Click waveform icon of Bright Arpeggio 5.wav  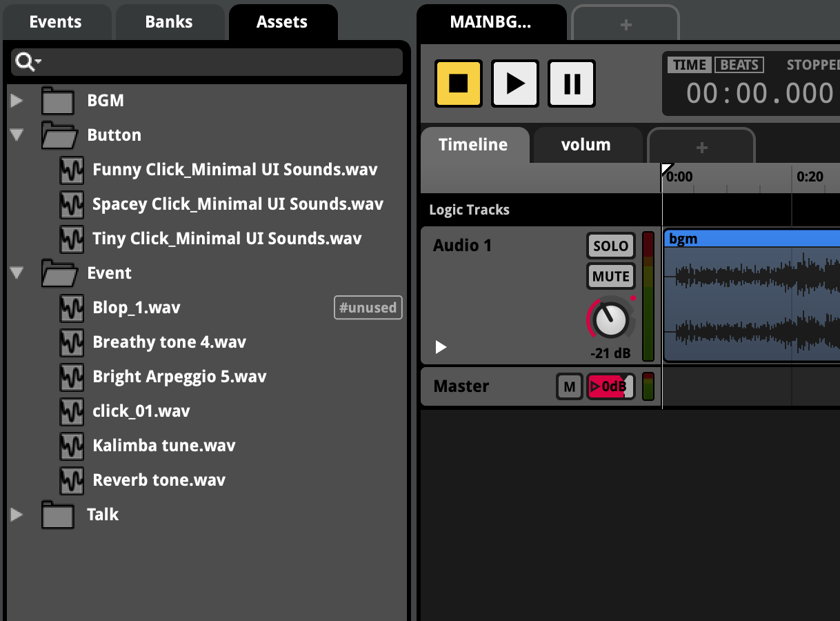[72, 377]
